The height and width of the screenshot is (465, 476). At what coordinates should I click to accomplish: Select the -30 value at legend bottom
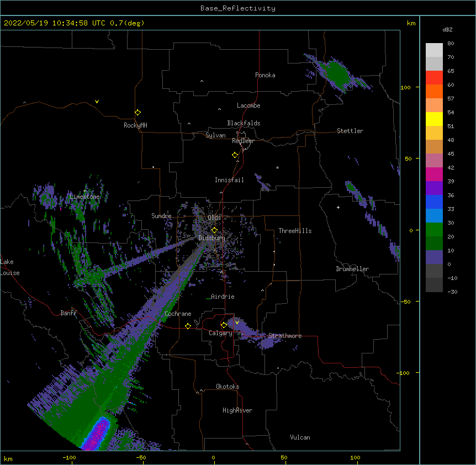click(x=452, y=292)
